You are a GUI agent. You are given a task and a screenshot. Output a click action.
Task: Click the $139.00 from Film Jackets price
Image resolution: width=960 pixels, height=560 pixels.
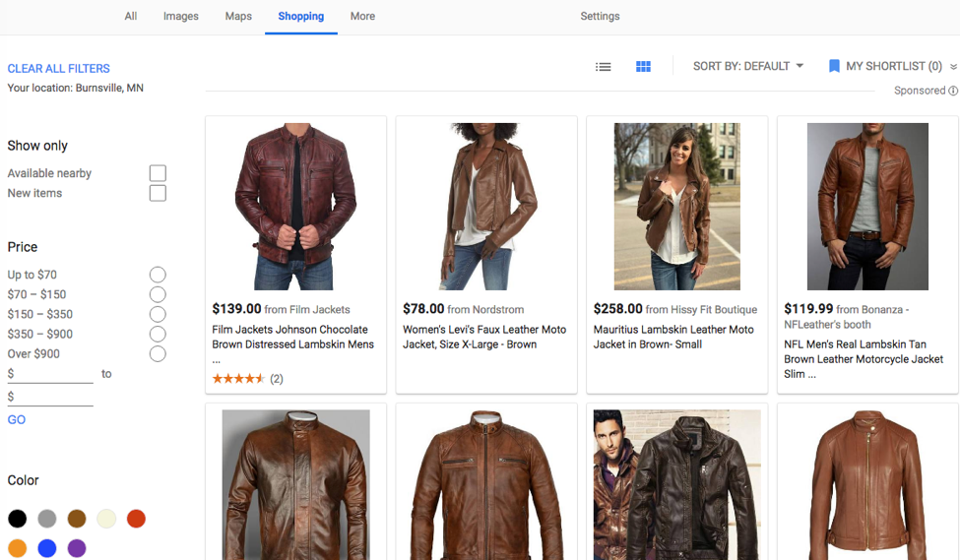281,309
